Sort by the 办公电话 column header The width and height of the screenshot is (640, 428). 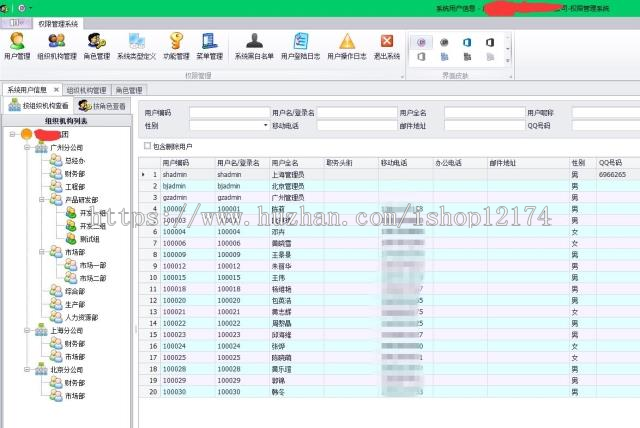tap(460, 162)
